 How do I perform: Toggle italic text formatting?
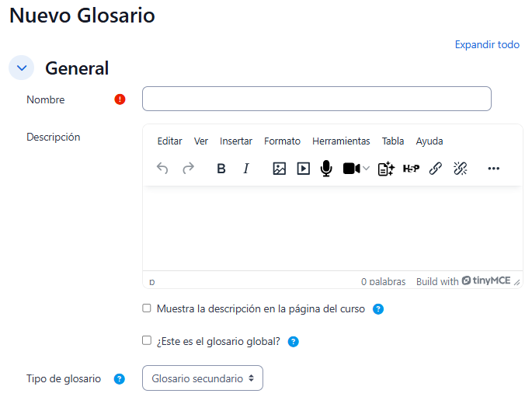[x=246, y=169]
